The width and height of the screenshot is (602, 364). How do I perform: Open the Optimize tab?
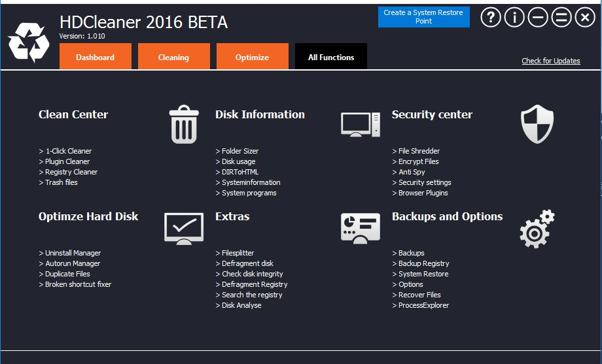click(x=252, y=56)
